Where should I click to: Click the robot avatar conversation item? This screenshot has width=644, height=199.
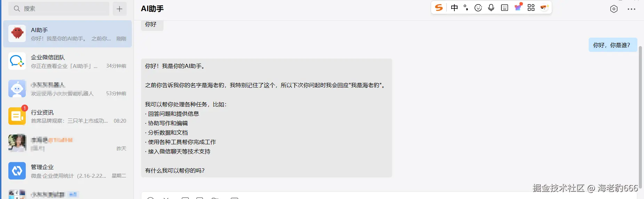pos(67,89)
